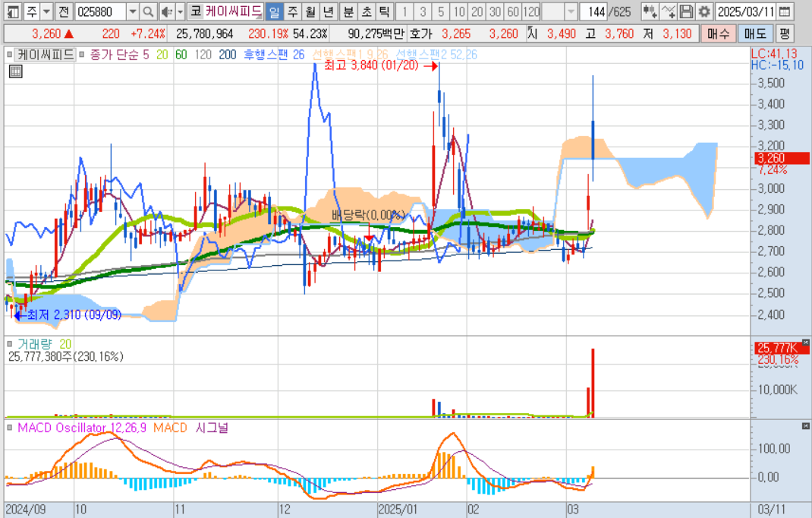This screenshot has width=812, height=518.
Task: Click the 코 market badge
Action: click(x=195, y=11)
